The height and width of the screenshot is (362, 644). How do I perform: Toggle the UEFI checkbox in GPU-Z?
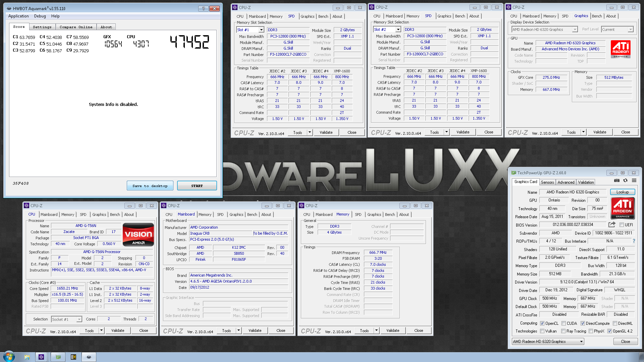point(622,225)
